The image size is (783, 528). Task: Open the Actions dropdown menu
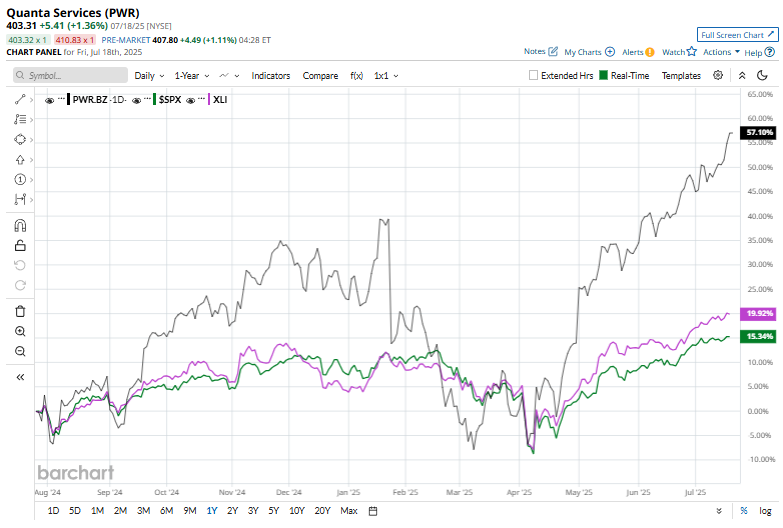[721, 52]
